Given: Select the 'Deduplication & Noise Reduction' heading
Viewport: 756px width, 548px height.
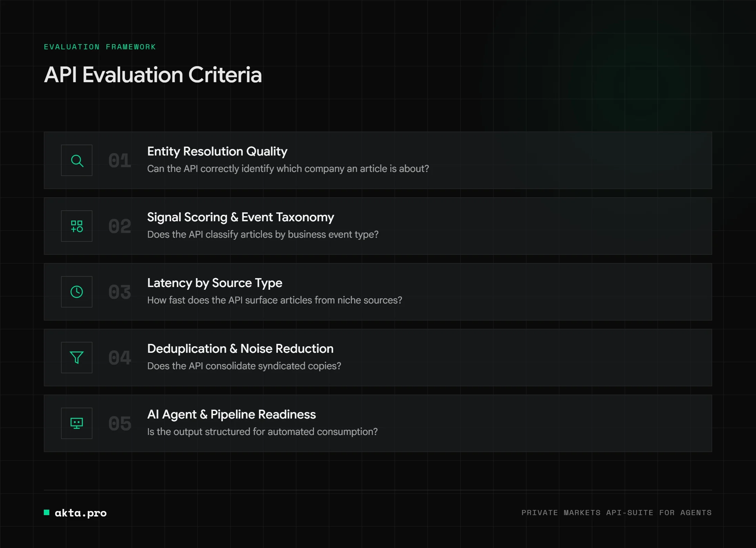Looking at the screenshot, I should click(240, 349).
